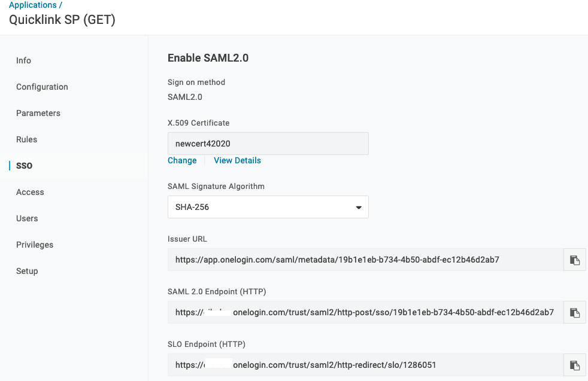Click the X.509 Certificate name field

coord(268,144)
